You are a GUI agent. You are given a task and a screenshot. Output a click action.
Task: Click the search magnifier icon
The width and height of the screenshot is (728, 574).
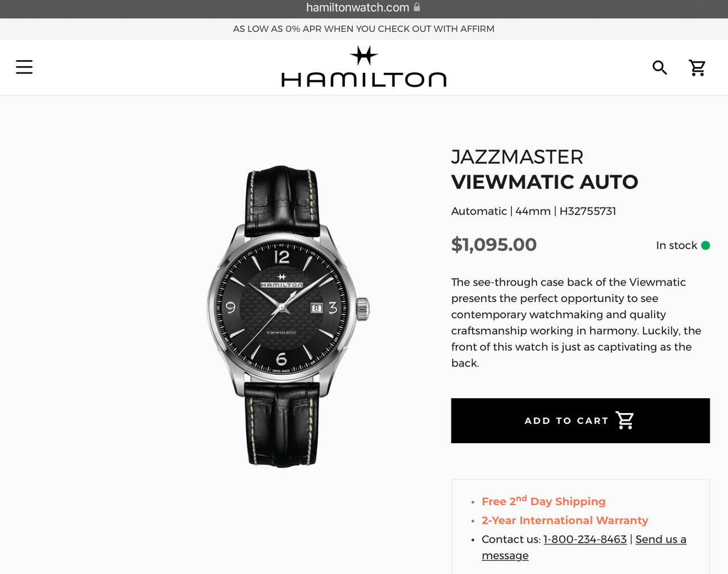pyautogui.click(x=660, y=68)
